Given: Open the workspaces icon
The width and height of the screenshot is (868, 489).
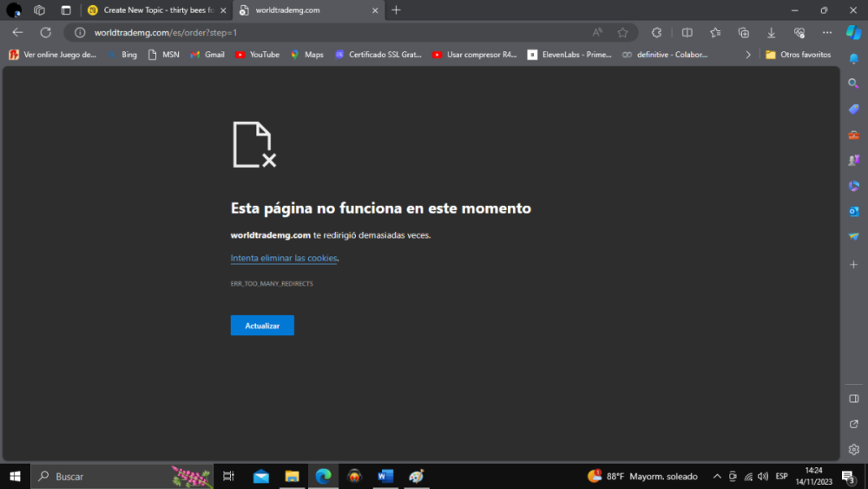Looking at the screenshot, I should 39,10.
